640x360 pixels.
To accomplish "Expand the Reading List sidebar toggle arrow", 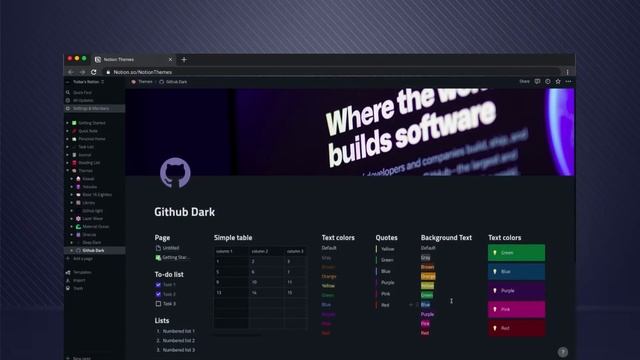I will coord(67,163).
